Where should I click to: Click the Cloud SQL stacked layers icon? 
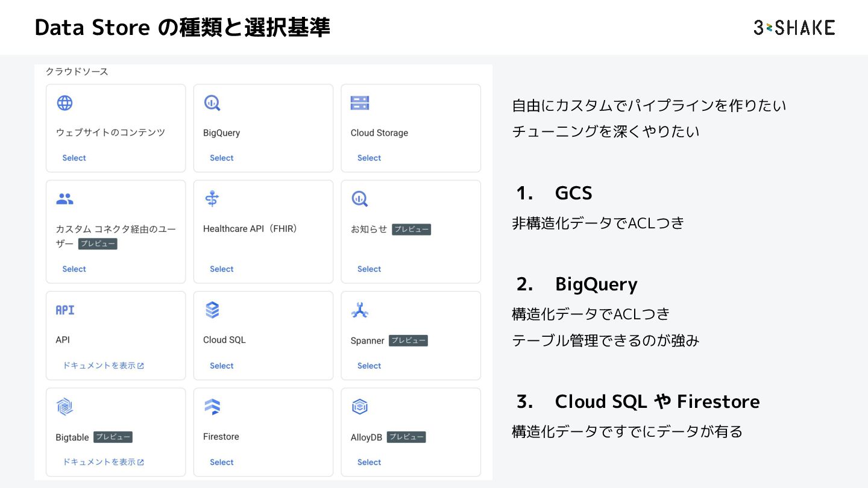(212, 310)
